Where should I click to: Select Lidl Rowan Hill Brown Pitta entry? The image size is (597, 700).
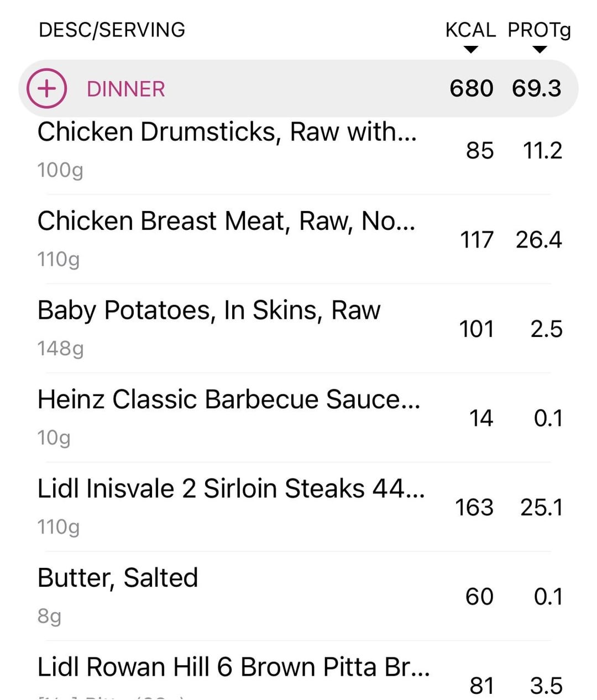298,671
